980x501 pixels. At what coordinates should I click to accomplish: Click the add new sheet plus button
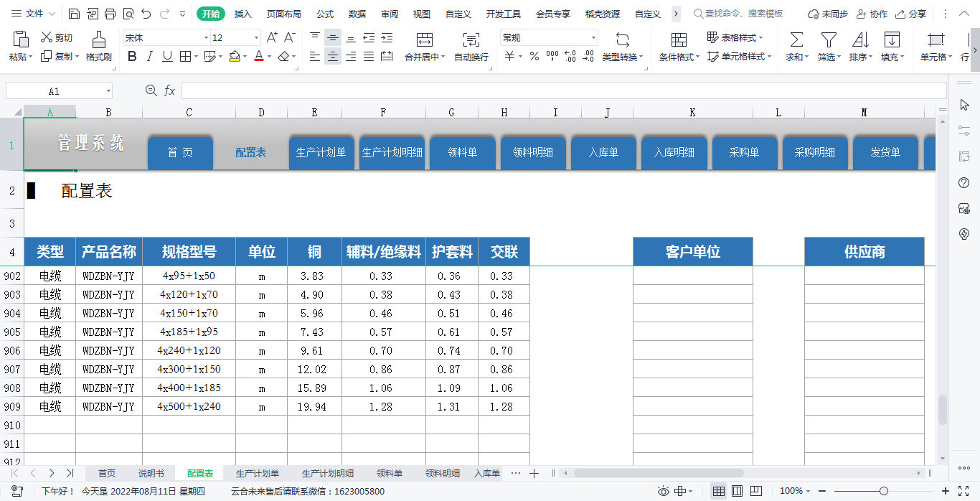click(534, 473)
